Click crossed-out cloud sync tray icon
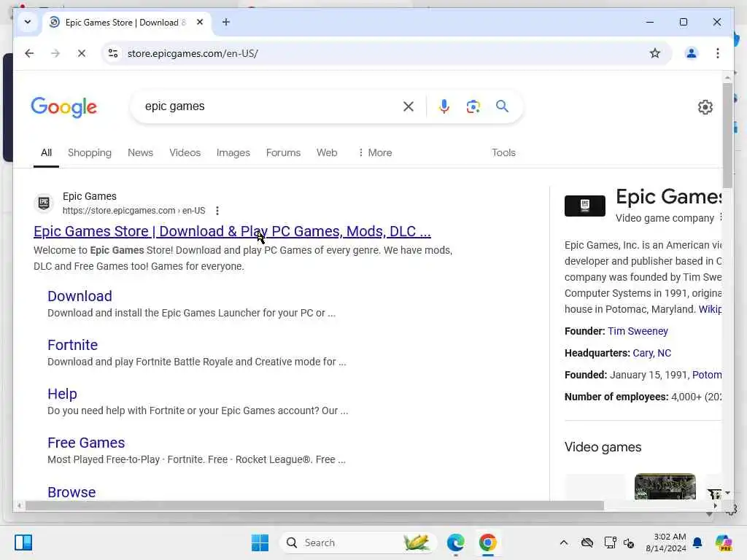 tap(587, 542)
